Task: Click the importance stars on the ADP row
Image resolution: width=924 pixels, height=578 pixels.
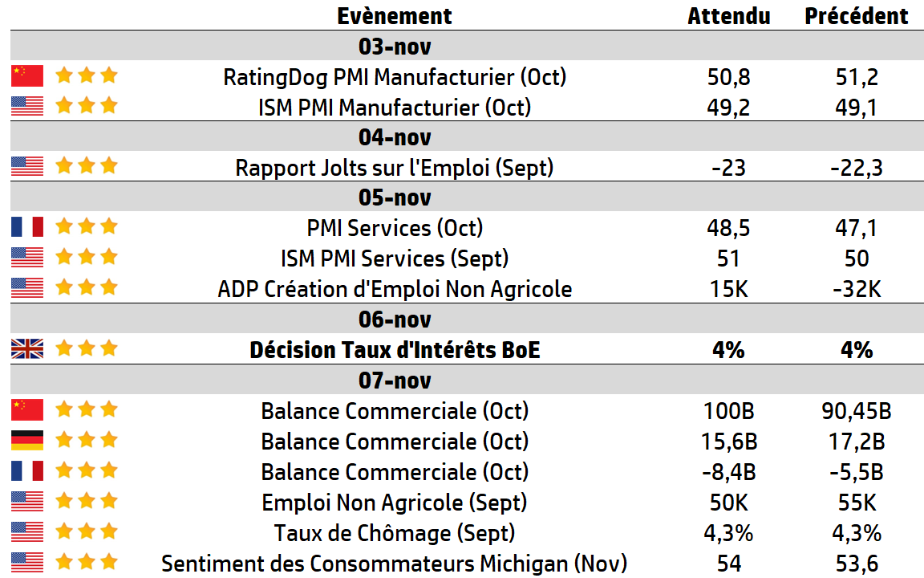Action: 87,287
